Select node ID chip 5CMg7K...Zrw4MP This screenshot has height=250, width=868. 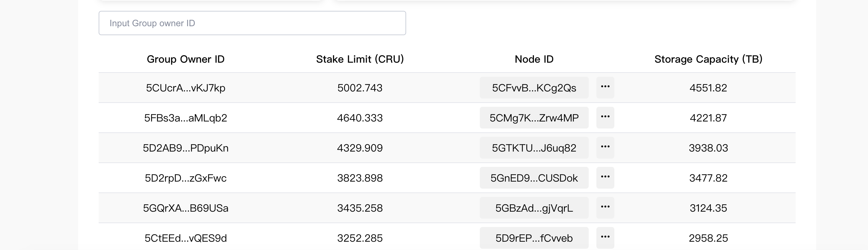534,118
